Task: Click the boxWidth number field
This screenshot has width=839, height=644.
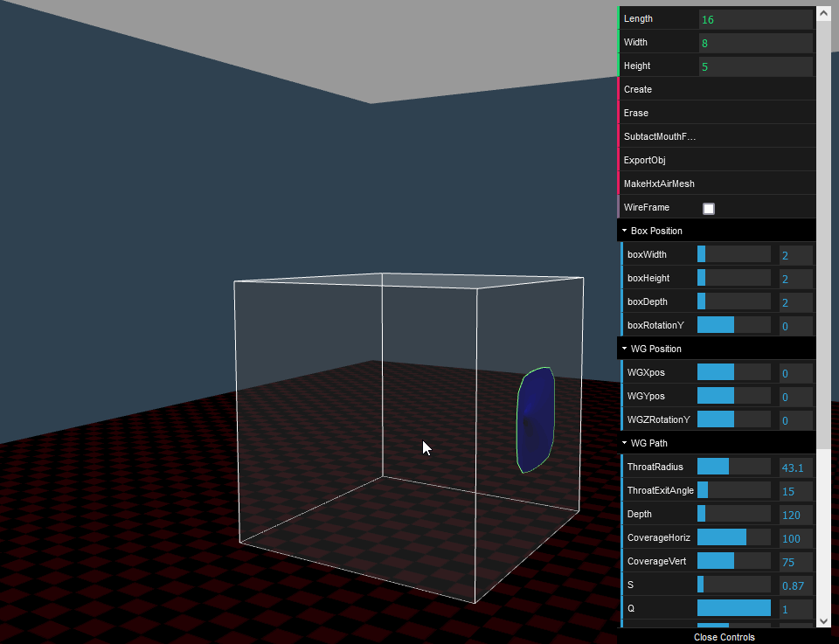Action: click(795, 255)
